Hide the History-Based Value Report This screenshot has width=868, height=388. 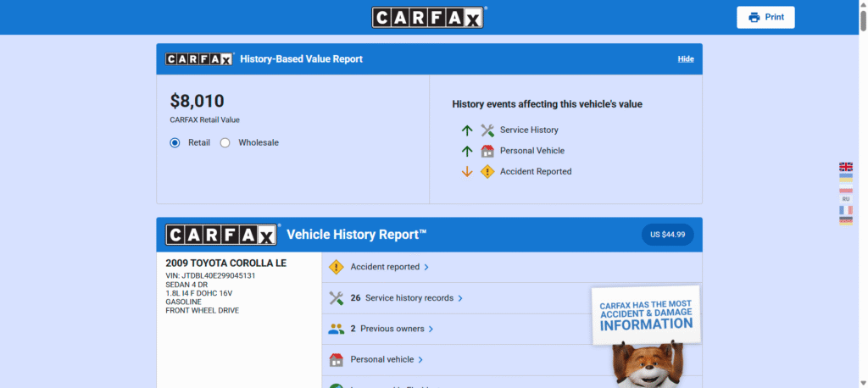click(x=686, y=59)
